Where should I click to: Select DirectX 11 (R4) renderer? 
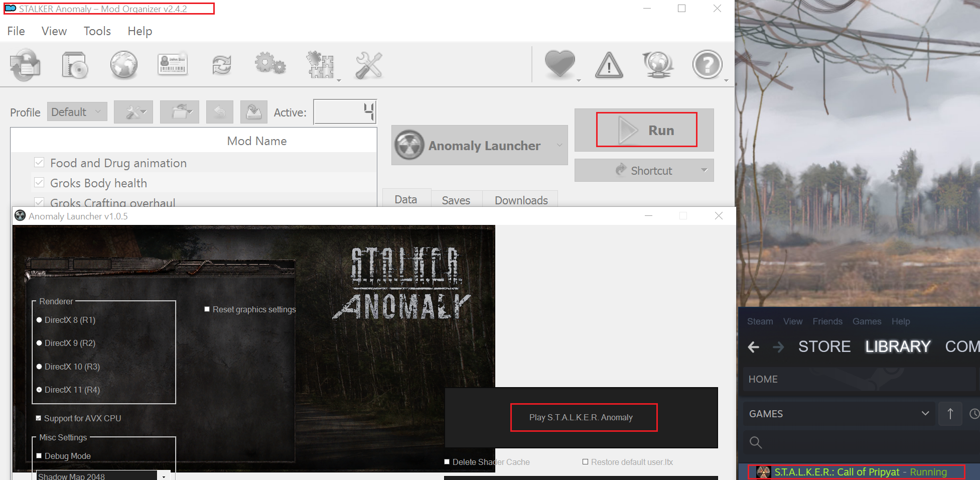click(x=39, y=390)
